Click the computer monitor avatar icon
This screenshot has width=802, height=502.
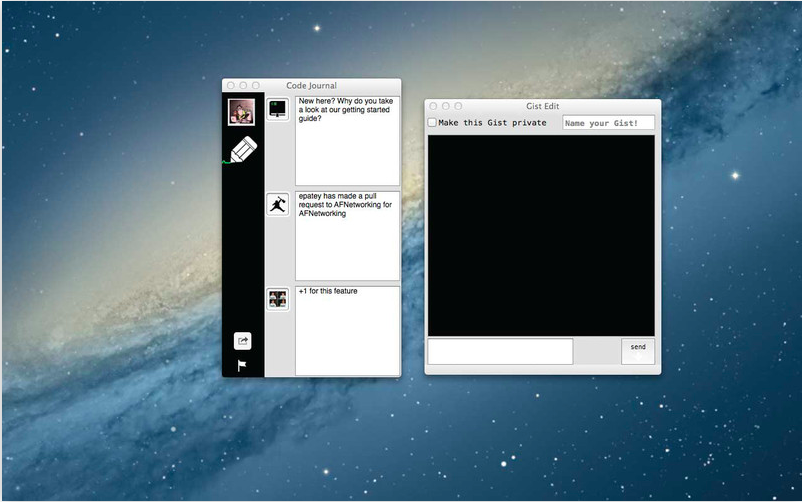278,109
